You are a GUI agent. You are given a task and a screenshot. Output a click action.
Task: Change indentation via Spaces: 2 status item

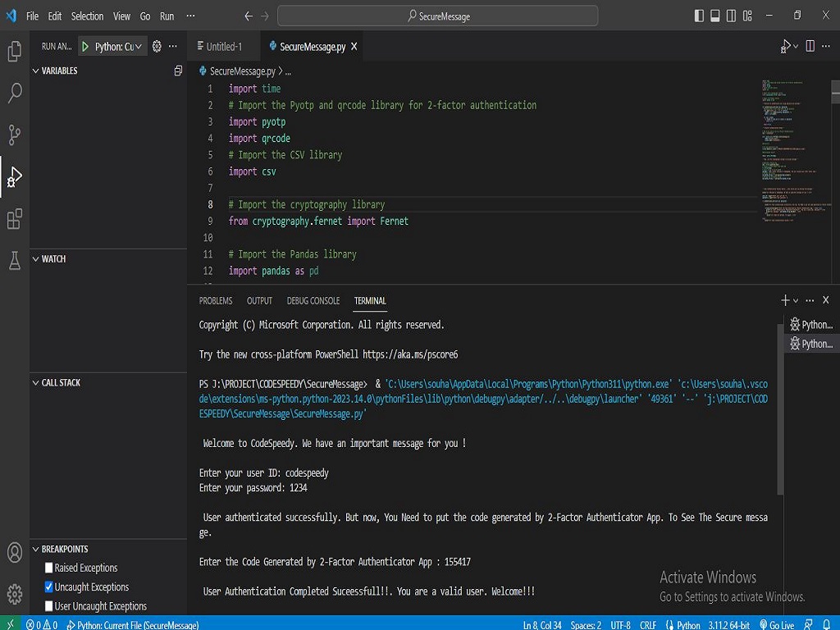(x=586, y=624)
